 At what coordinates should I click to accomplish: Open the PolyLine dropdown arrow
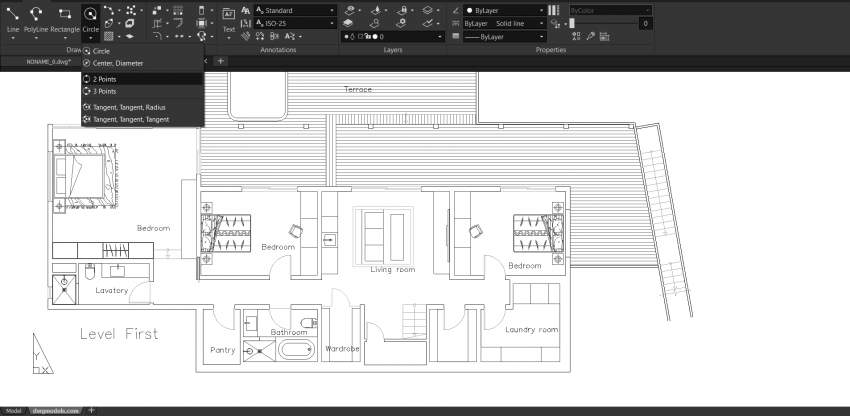36,39
